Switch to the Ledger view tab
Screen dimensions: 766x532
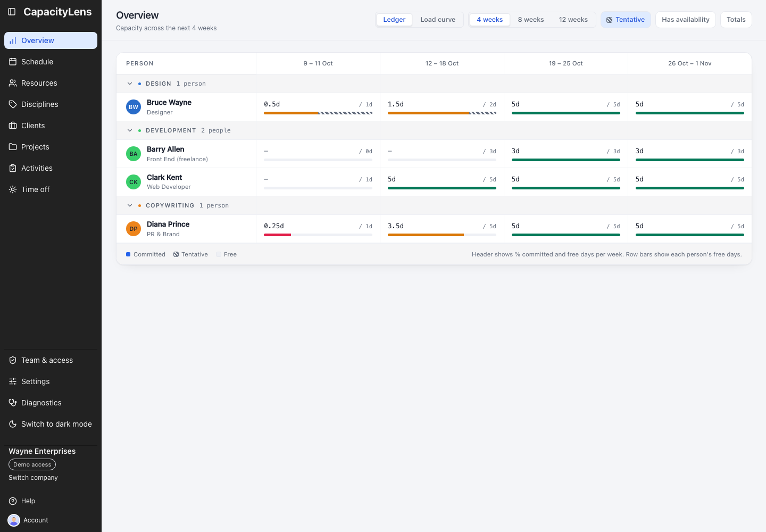click(x=394, y=20)
